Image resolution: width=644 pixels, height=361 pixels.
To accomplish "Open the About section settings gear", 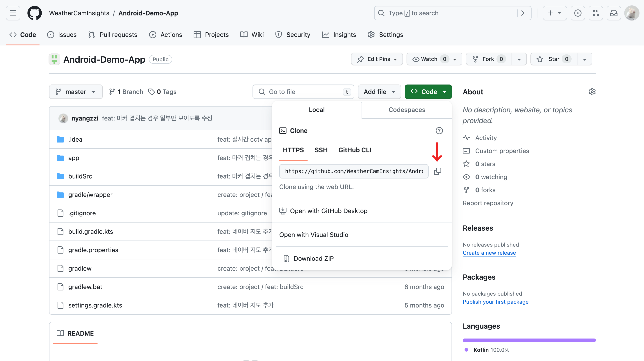I will click(x=592, y=92).
